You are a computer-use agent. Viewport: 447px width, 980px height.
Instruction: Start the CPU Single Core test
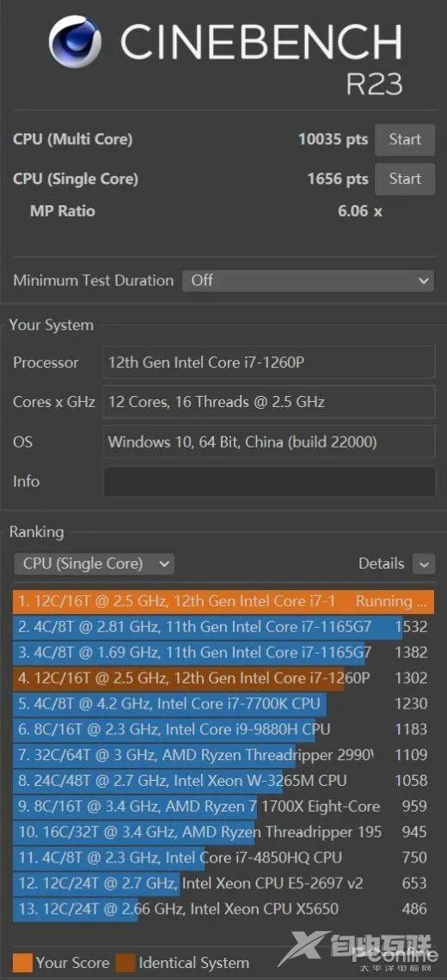[405, 180]
